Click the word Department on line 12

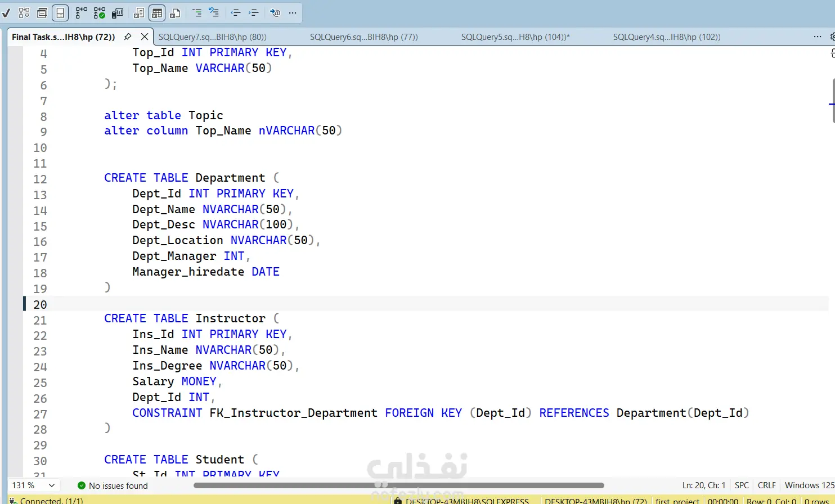point(230,178)
